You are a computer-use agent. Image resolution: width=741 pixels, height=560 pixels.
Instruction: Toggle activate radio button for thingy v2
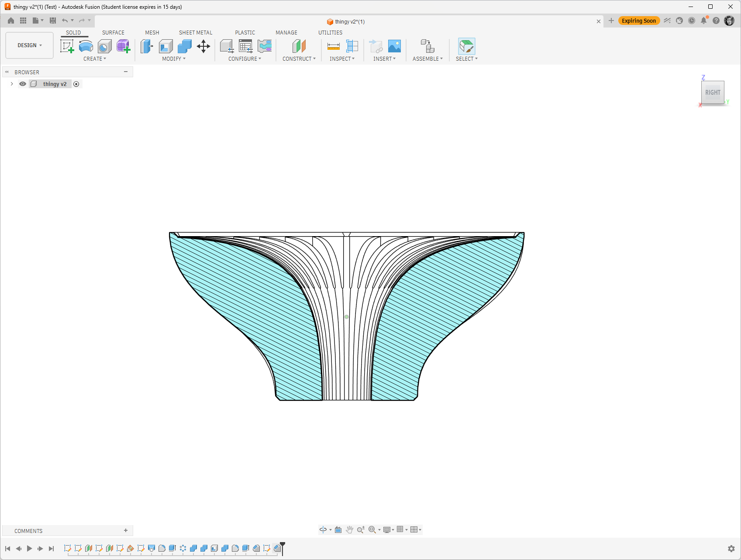click(x=76, y=84)
